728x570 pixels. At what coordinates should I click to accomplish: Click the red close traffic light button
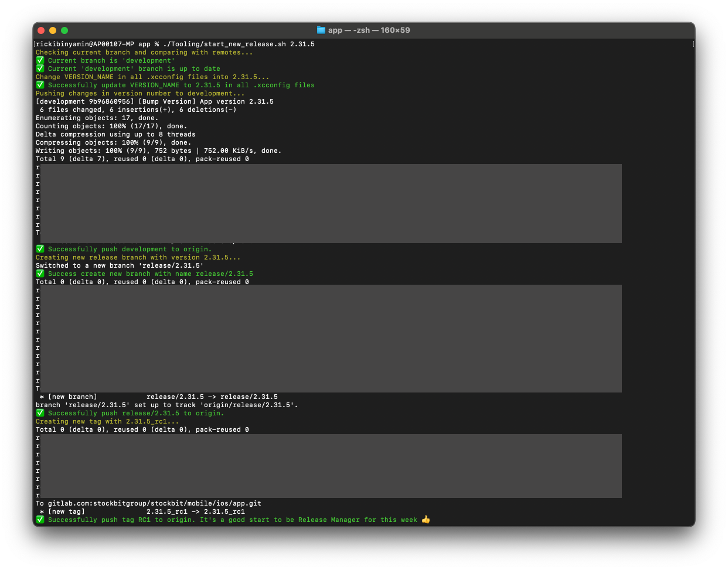click(x=41, y=30)
